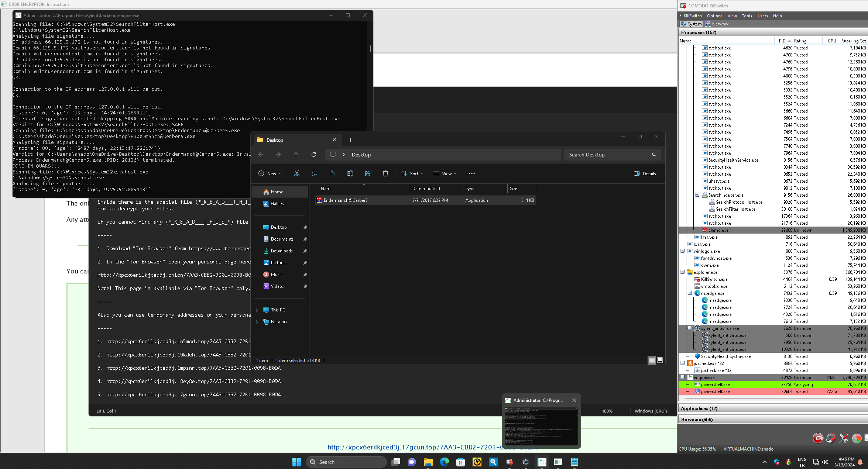Open Microsoft Edge from the taskbar

444,462
